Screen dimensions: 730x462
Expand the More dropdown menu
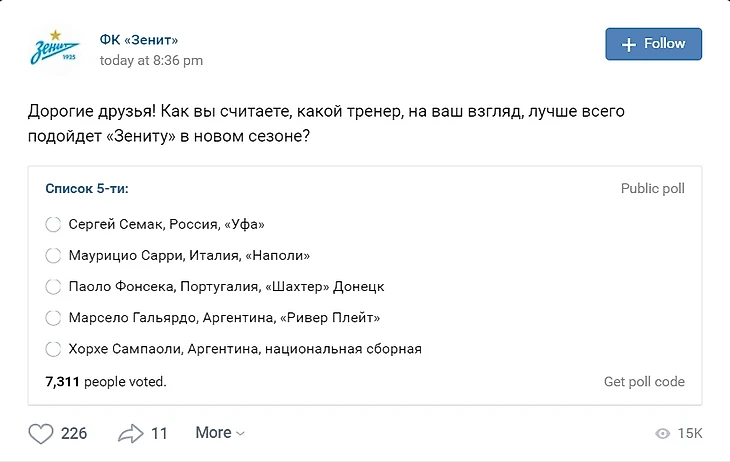click(220, 433)
